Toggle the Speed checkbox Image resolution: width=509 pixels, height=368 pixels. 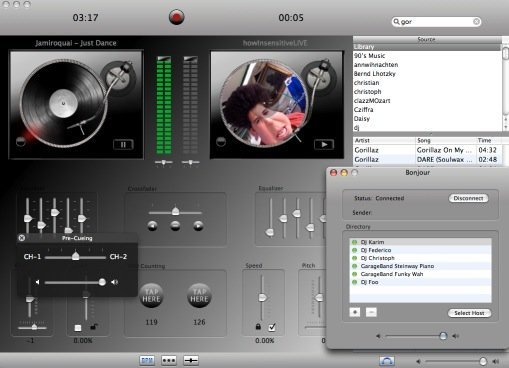(272, 327)
